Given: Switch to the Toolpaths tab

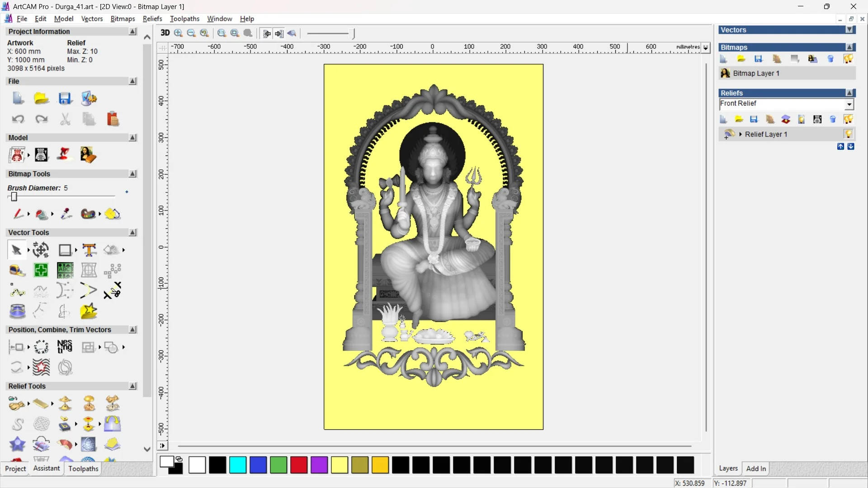Looking at the screenshot, I should click(83, 469).
